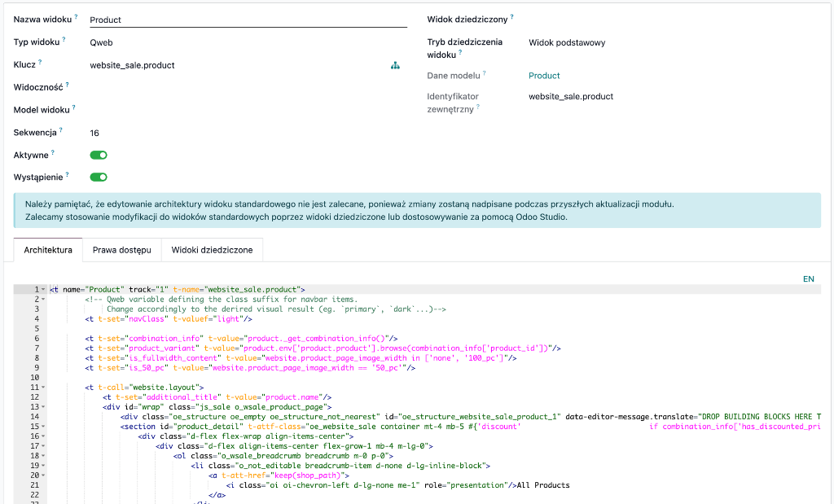Click the Sekwencja field showing 16
Screen dimensions: 834x504
pos(94,133)
